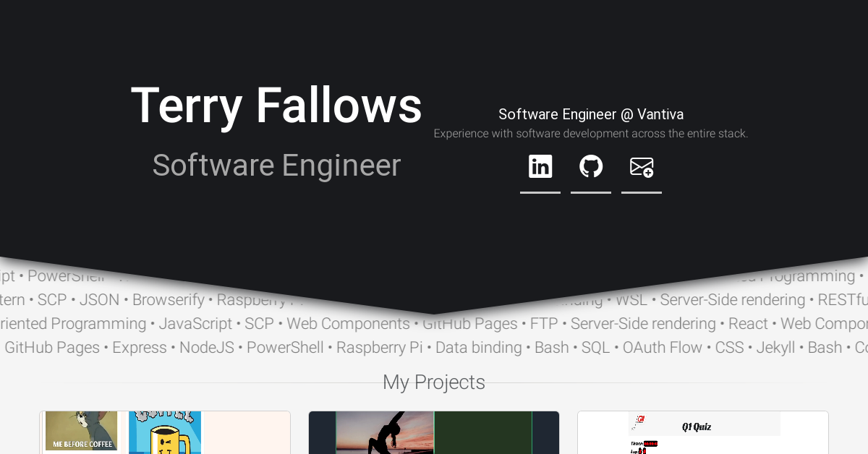Select the Web Components skill tag
Screen dimensions: 868x454
(348, 323)
